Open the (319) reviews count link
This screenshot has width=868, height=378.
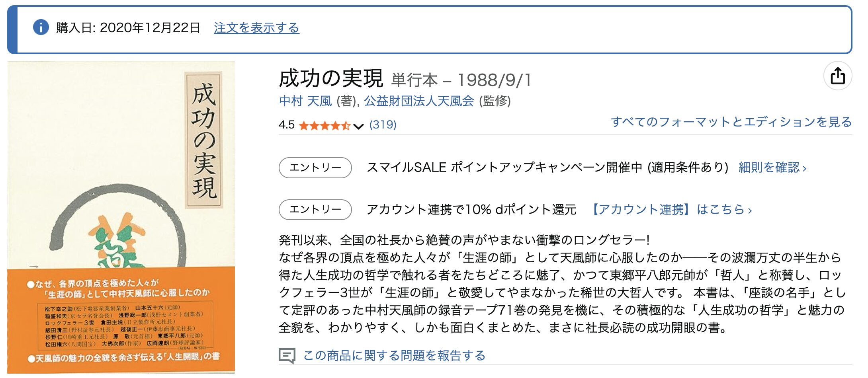(x=383, y=125)
